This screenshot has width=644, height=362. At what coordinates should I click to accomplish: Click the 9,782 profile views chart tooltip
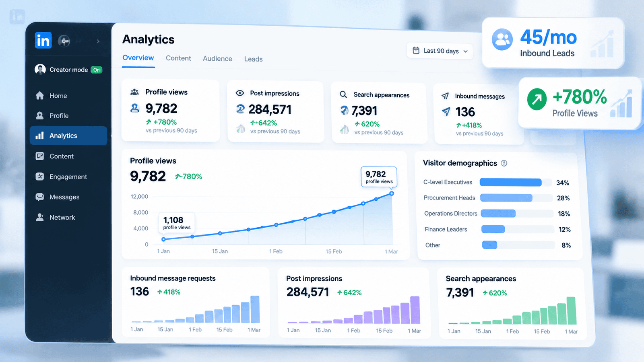pyautogui.click(x=379, y=177)
